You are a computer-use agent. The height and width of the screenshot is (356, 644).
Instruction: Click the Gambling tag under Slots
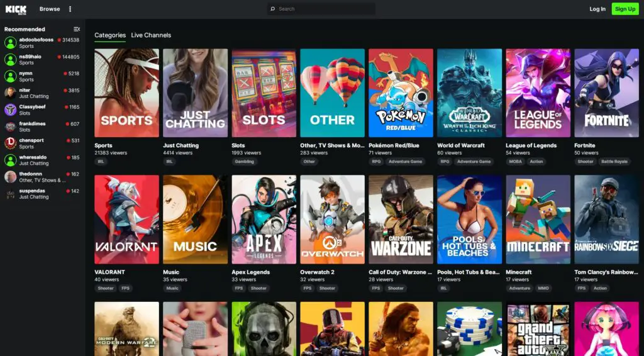[245, 162]
